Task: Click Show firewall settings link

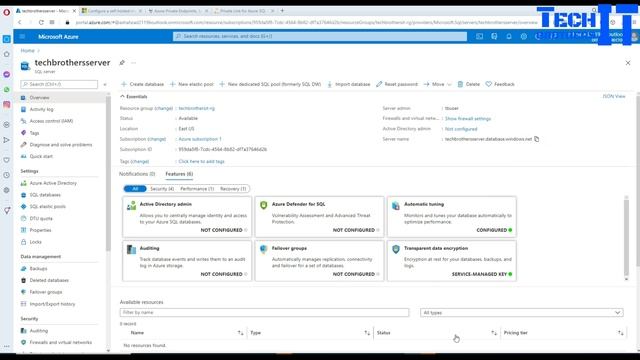Action: tap(468, 119)
